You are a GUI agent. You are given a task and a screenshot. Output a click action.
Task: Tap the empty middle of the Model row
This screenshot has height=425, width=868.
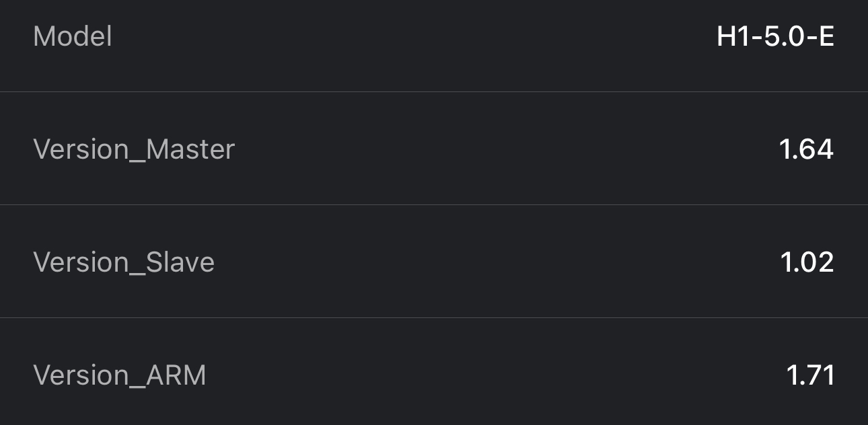click(417, 36)
